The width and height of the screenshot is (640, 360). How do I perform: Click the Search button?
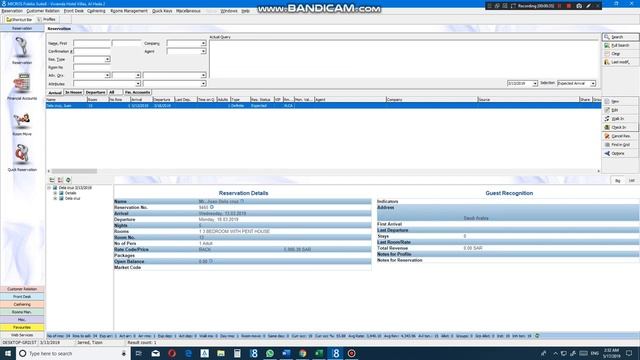pos(620,37)
